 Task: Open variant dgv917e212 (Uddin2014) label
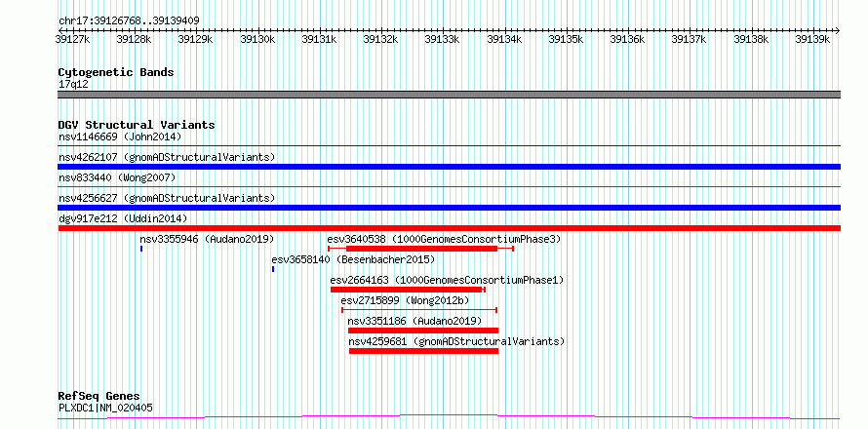(123, 218)
